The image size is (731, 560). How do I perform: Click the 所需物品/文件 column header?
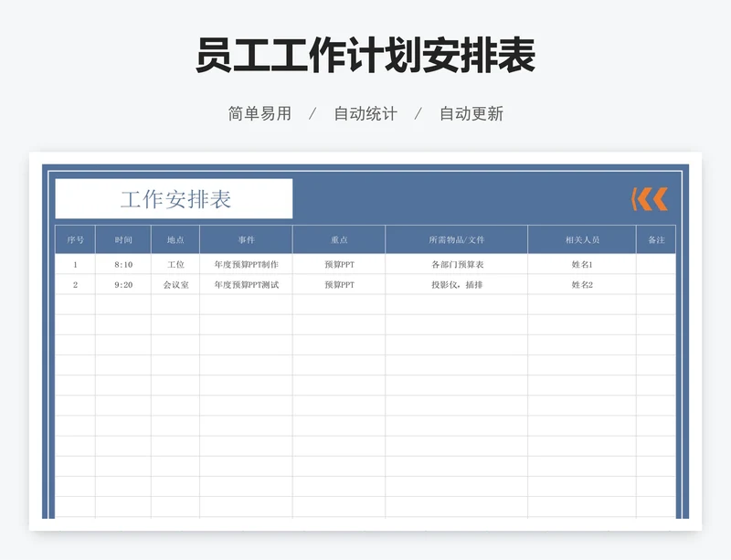pos(456,239)
